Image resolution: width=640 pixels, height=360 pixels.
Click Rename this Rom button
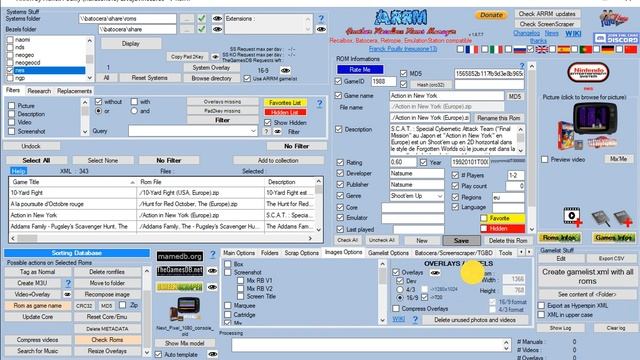pos(499,118)
